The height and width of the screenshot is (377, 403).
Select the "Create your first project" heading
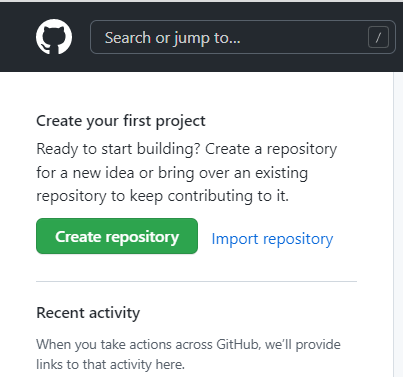pos(121,121)
